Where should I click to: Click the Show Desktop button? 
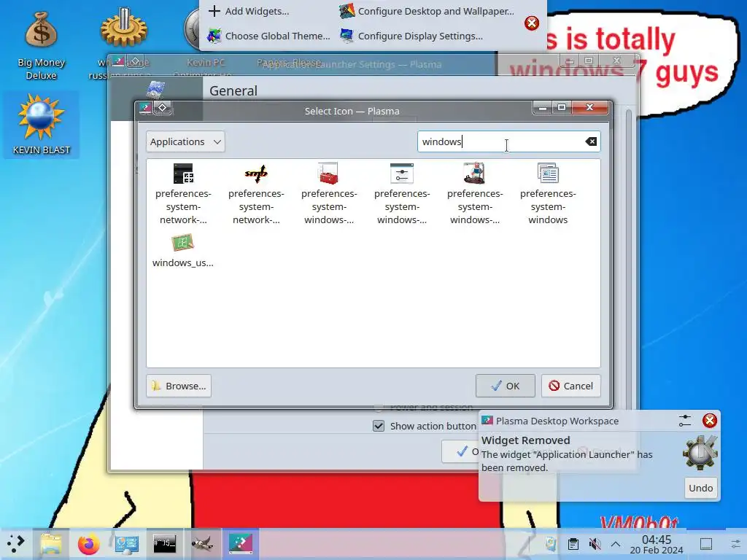pos(706,544)
